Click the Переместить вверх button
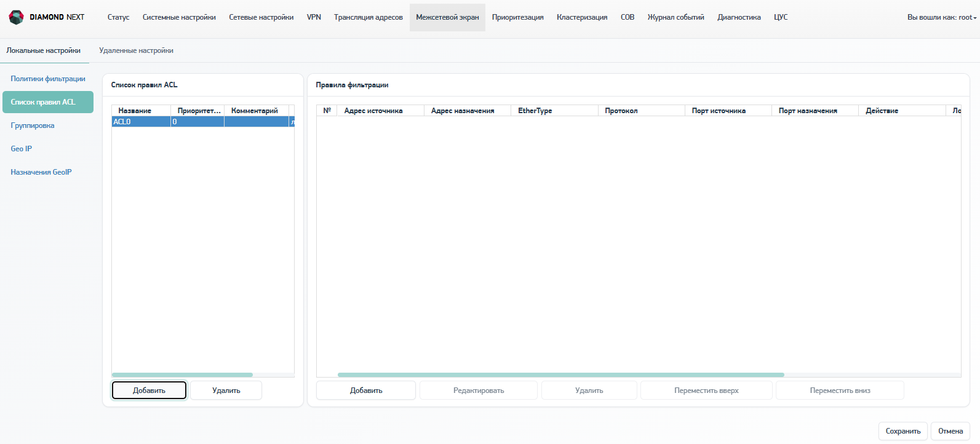Image resolution: width=980 pixels, height=444 pixels. (706, 390)
